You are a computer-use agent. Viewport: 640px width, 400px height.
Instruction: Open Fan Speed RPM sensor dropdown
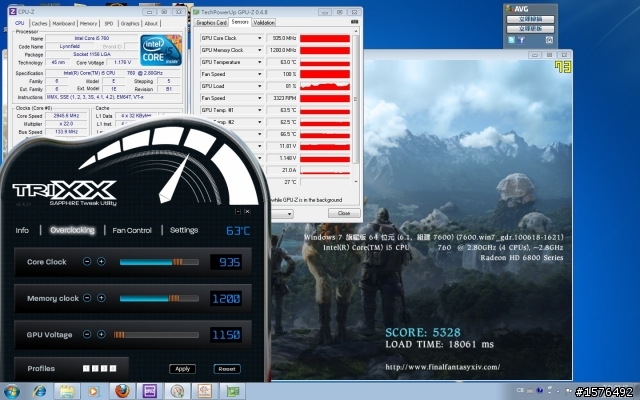point(259,98)
